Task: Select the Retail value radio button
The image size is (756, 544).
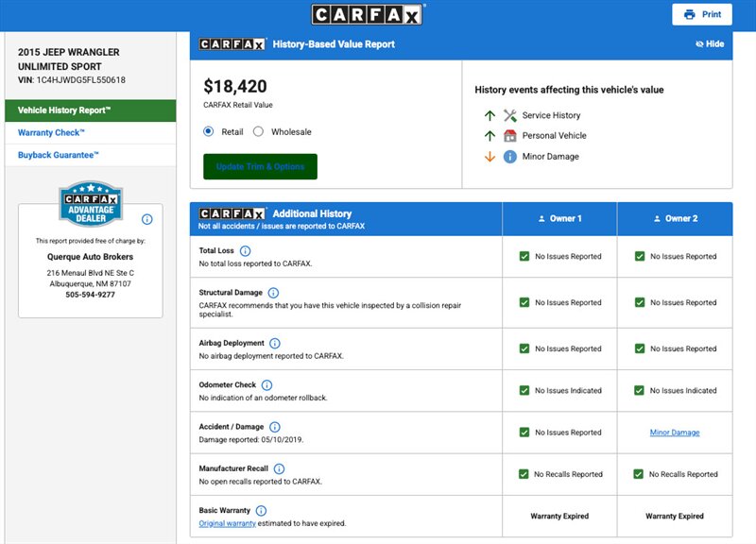Action: tap(209, 132)
